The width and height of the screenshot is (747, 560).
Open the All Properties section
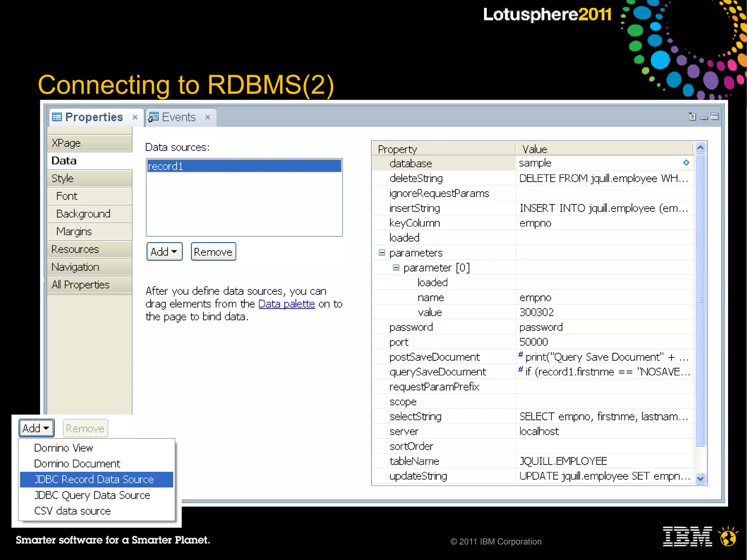click(90, 285)
